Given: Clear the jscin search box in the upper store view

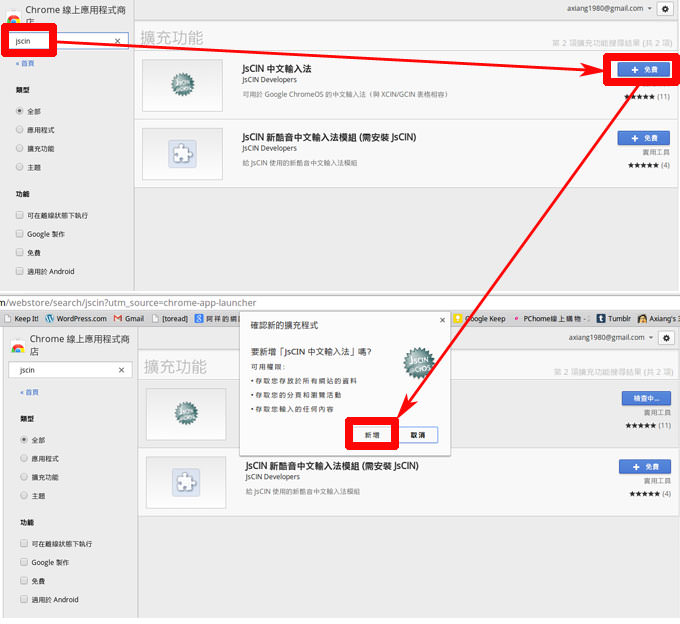Looking at the screenshot, I should point(117,41).
